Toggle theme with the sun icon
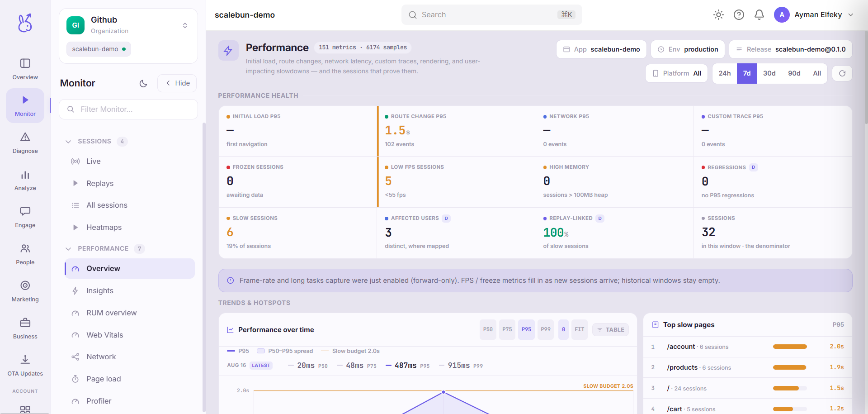This screenshot has width=868, height=414. pyautogui.click(x=718, y=15)
